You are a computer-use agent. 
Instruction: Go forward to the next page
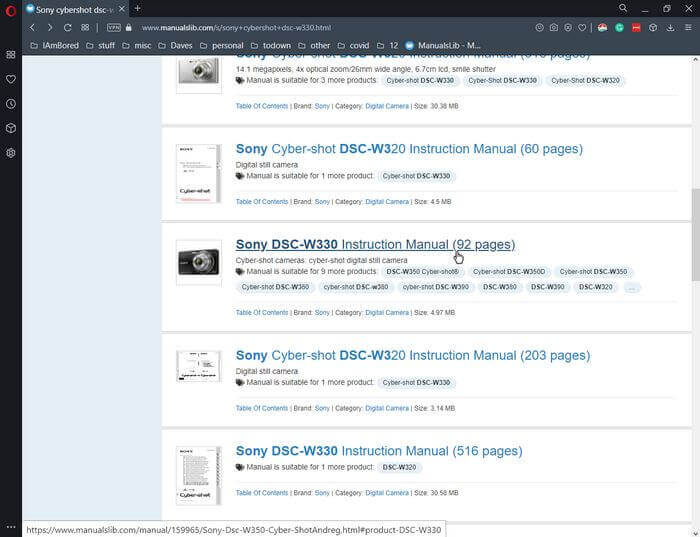click(50, 28)
